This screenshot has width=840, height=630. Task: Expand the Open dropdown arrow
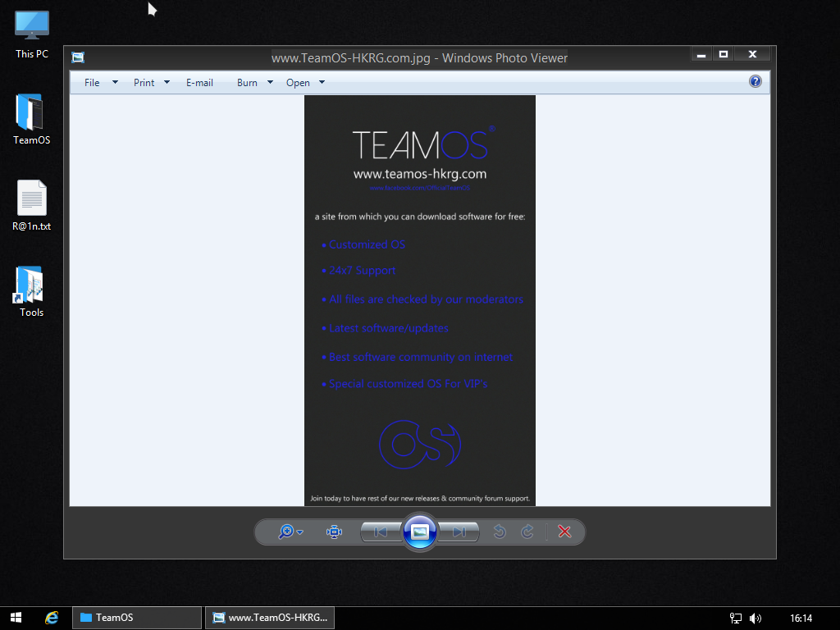coord(322,83)
